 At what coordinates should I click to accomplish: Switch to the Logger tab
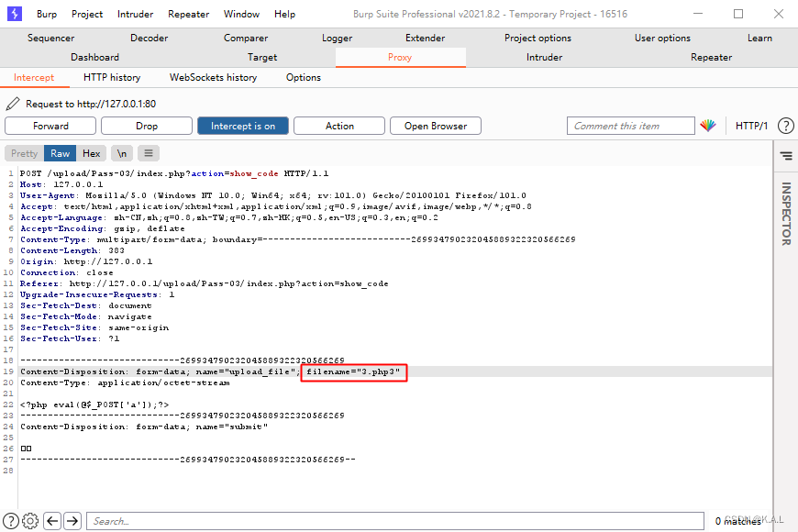(x=337, y=38)
